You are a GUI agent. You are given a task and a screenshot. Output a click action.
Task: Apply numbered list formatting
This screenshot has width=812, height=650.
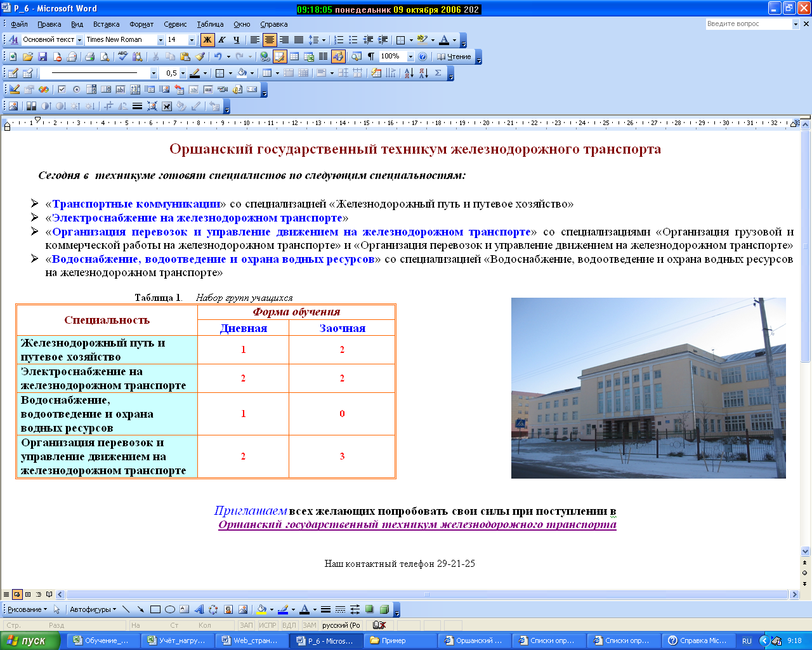339,39
